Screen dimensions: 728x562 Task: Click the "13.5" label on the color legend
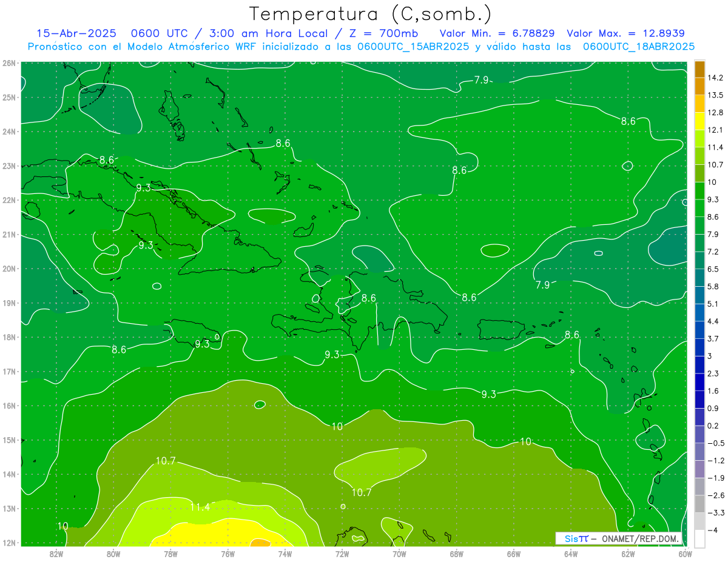pos(716,95)
